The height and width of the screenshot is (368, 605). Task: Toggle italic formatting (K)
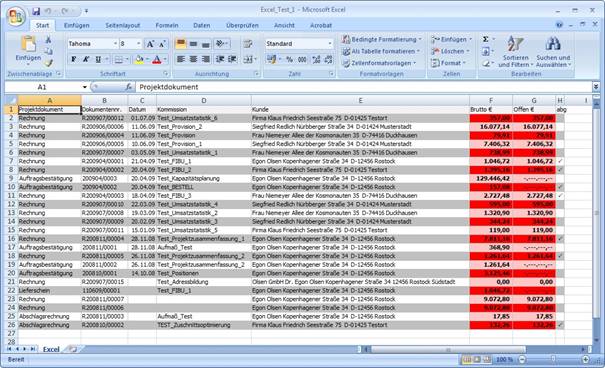tap(86, 59)
